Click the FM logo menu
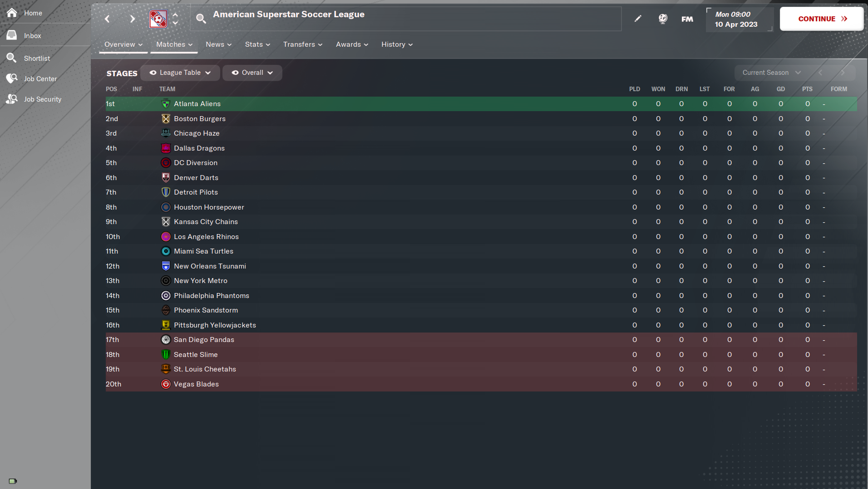Image resolution: width=868 pixels, height=489 pixels. pyautogui.click(x=687, y=19)
